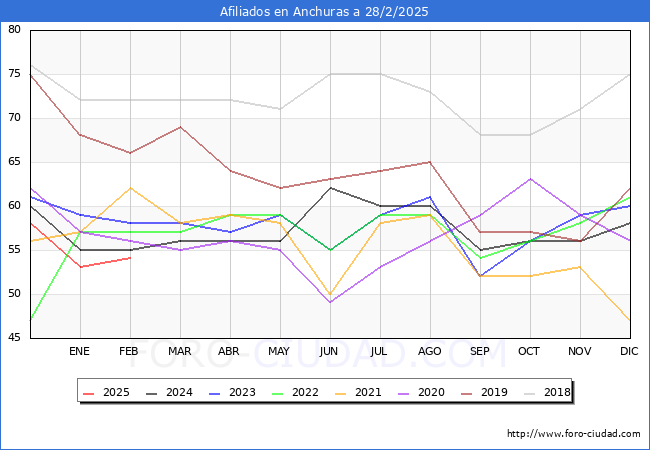Click the SEP month axis label

(480, 351)
